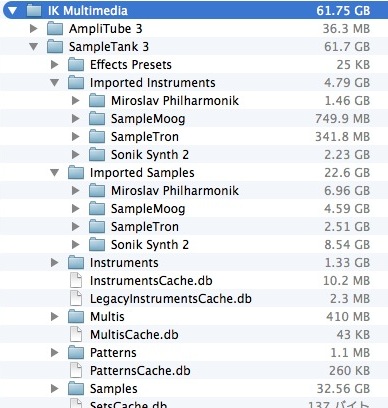Expand the 32.56 GB Samples folder

coord(55,389)
